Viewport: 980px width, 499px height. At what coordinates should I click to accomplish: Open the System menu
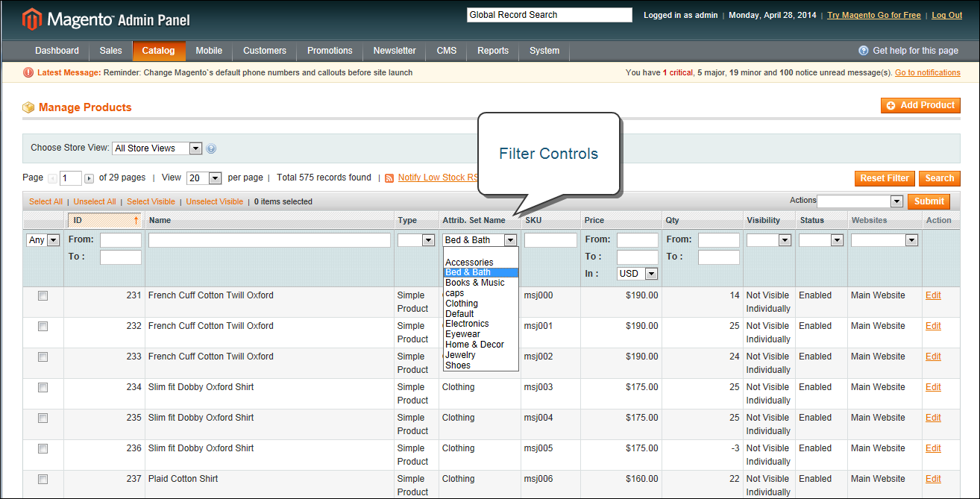coord(544,51)
